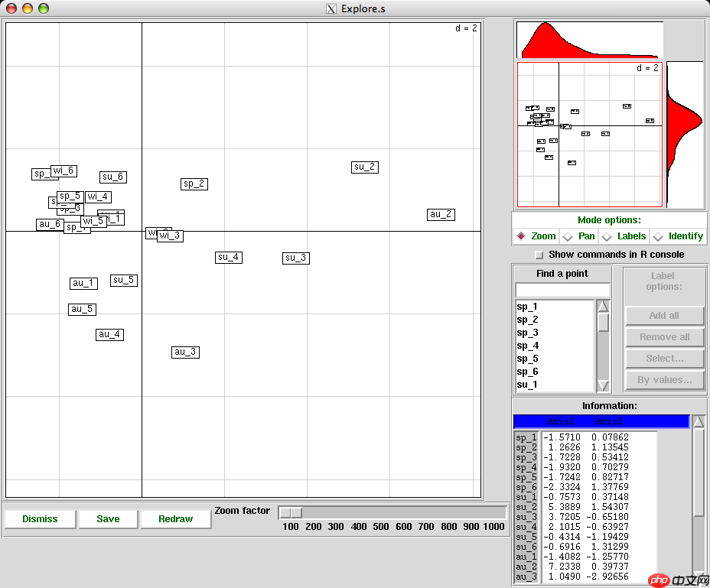Viewport: 710px width, 588px height.
Task: Click the Remove all labels button
Action: [x=664, y=336]
